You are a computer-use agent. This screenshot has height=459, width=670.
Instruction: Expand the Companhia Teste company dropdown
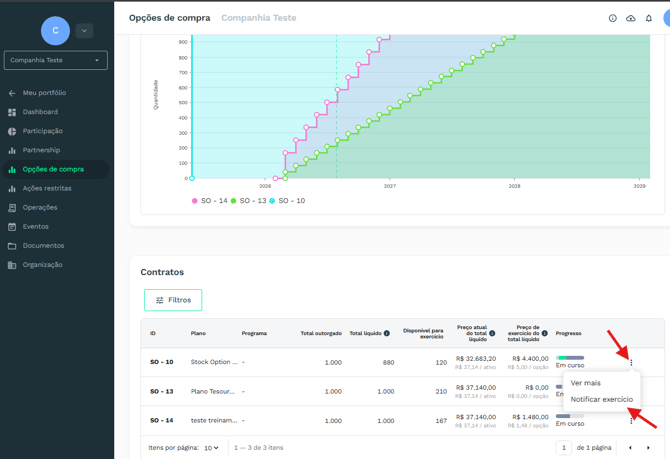pos(56,60)
